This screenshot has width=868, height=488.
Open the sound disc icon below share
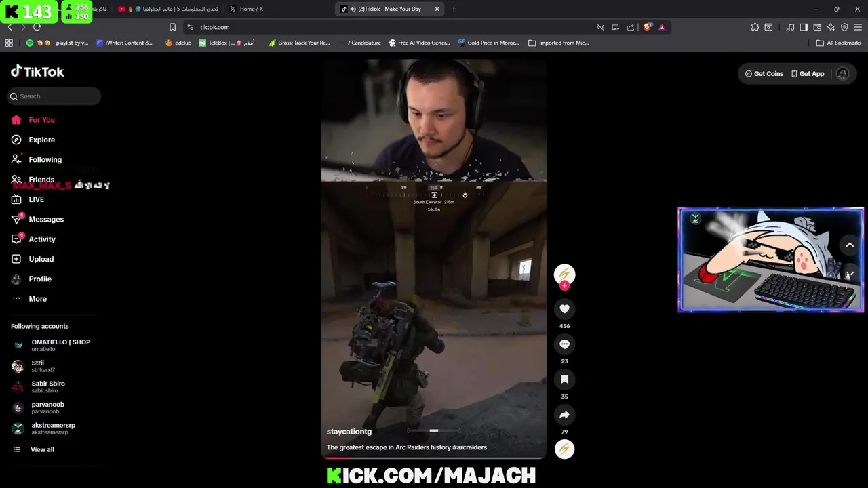click(564, 449)
